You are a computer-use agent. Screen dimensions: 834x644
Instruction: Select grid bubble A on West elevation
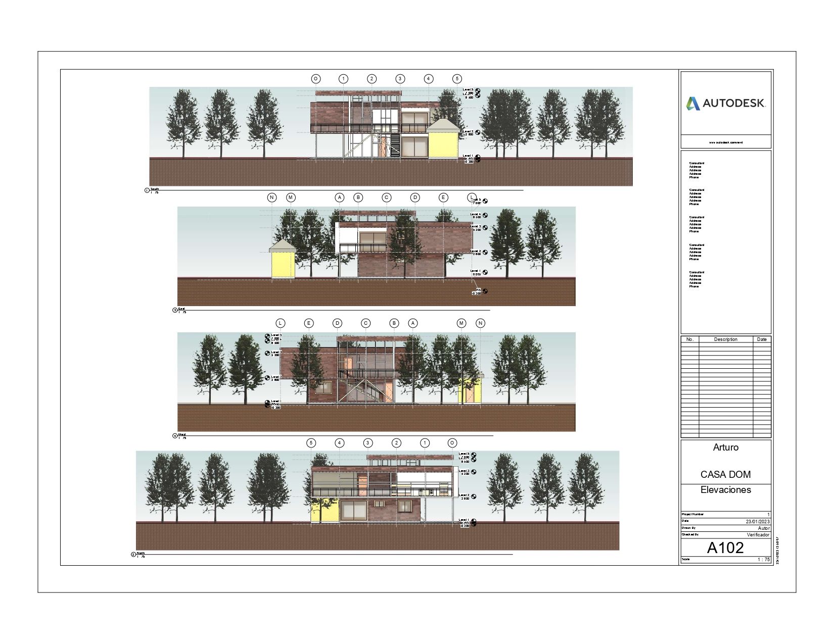point(413,323)
